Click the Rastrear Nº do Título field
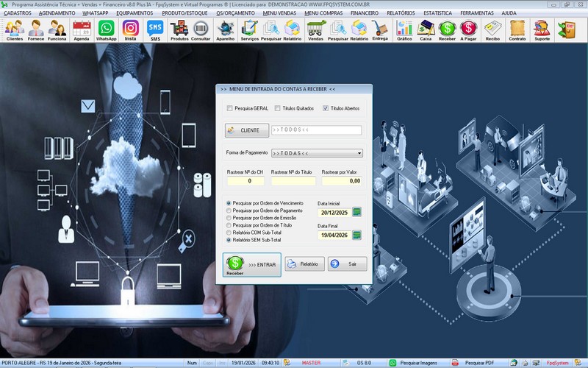588x368 pixels. [x=293, y=181]
